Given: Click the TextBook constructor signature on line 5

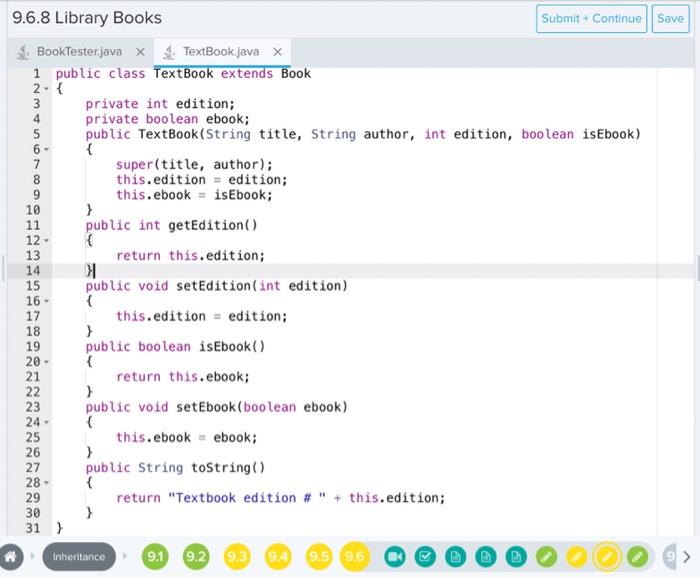Looking at the screenshot, I should pyautogui.click(x=363, y=134).
